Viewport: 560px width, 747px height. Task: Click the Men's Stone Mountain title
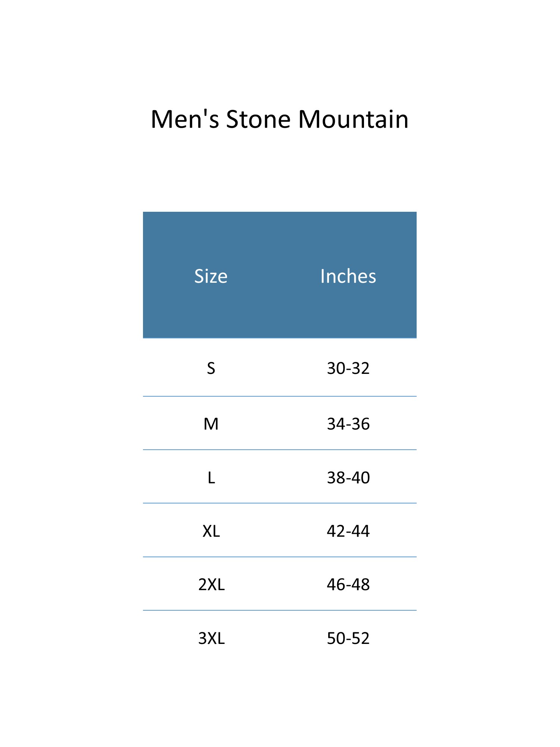280,120
